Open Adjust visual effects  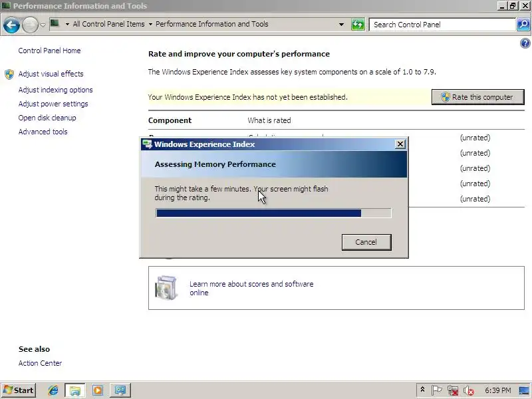pyautogui.click(x=51, y=74)
